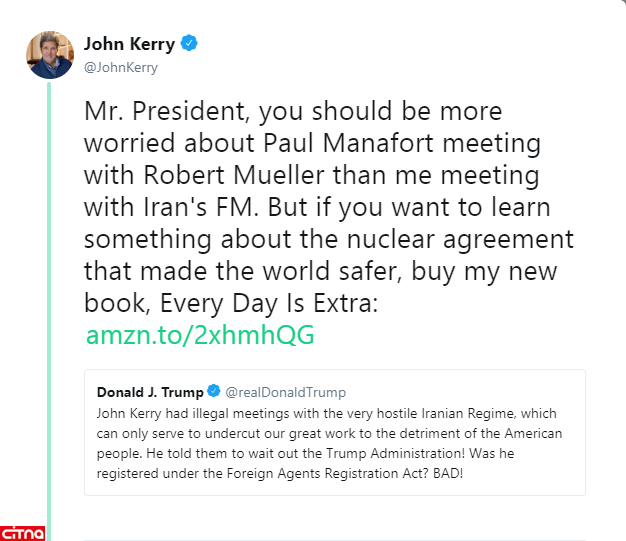Open the @realDonaldTrump handle
This screenshot has width=626, height=541.
click(x=286, y=392)
